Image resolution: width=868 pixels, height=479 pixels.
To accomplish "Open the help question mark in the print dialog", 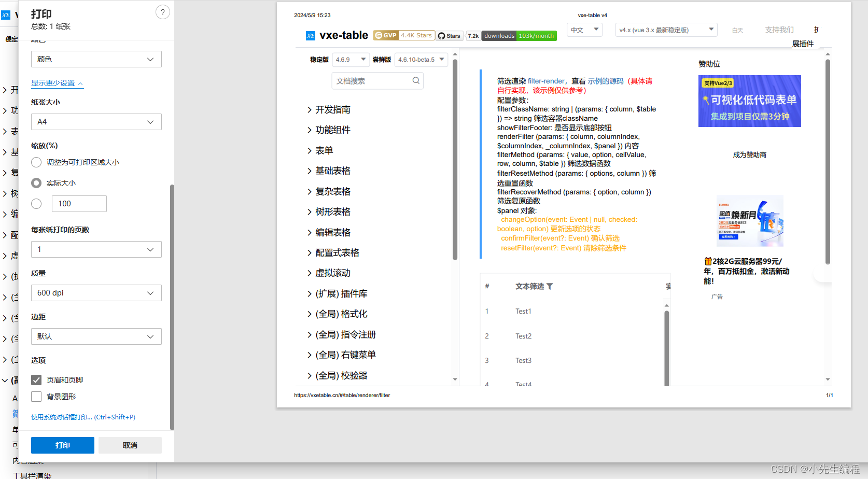I will pos(163,12).
